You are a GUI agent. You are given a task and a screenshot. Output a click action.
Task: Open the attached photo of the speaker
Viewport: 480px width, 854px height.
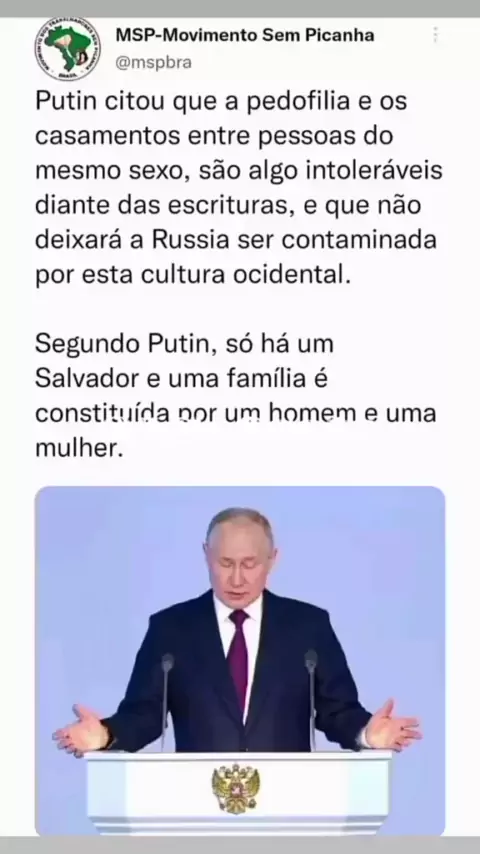point(240,661)
